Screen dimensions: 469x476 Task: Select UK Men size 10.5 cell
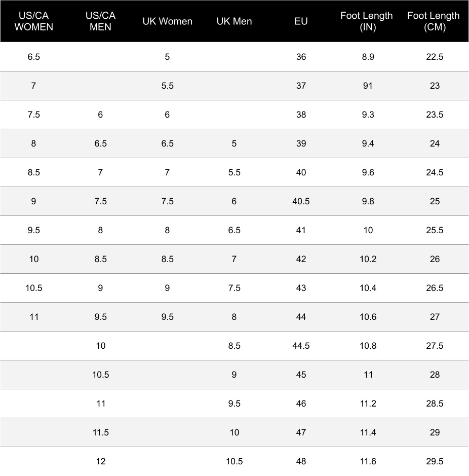(x=234, y=461)
